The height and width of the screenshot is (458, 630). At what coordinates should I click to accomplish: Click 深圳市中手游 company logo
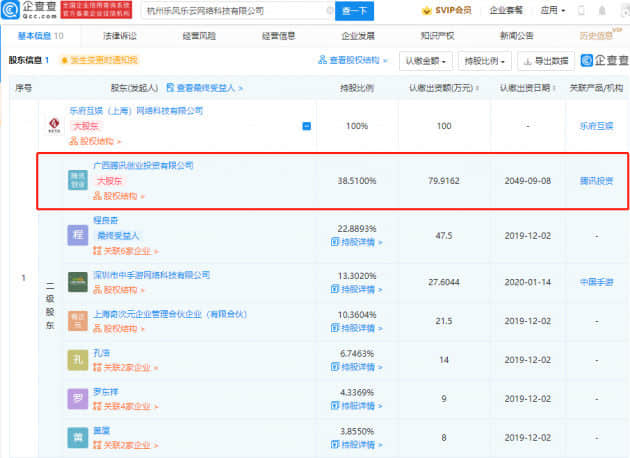click(78, 282)
